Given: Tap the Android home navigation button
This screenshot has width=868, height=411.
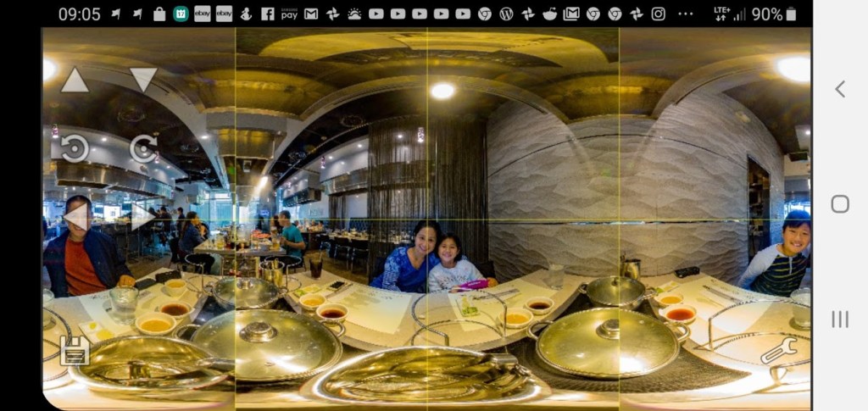Looking at the screenshot, I should 840,204.
